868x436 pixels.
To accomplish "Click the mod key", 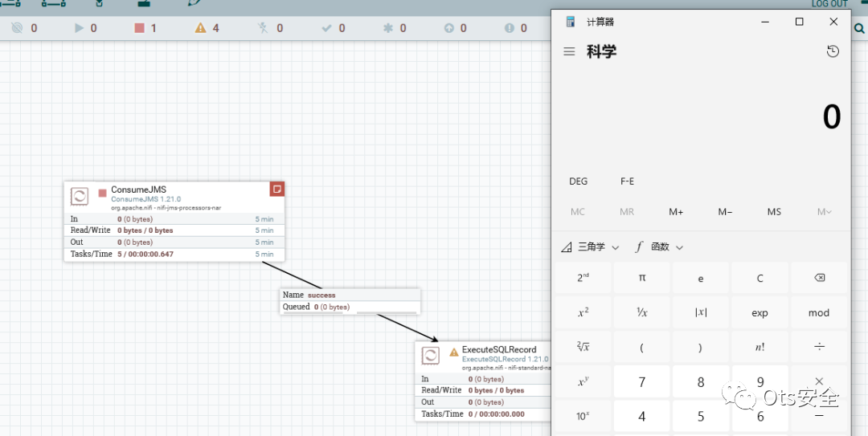I will (819, 312).
